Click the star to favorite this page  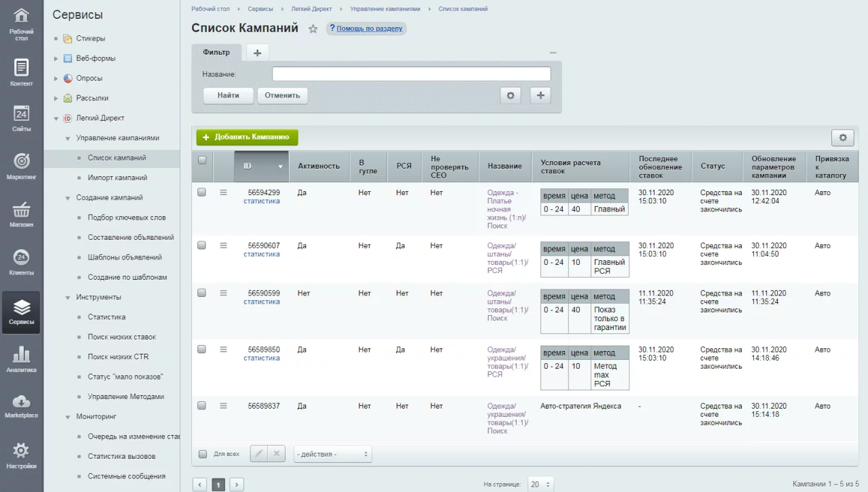(x=313, y=29)
